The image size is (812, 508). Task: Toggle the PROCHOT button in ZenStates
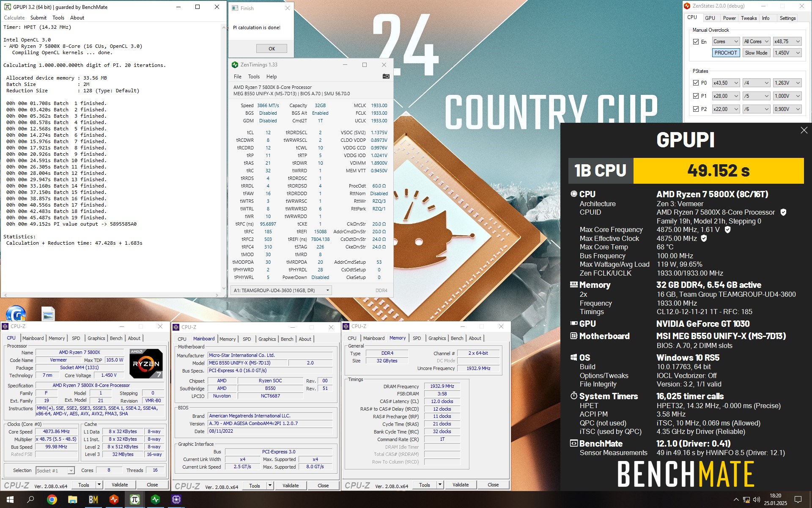tap(726, 53)
